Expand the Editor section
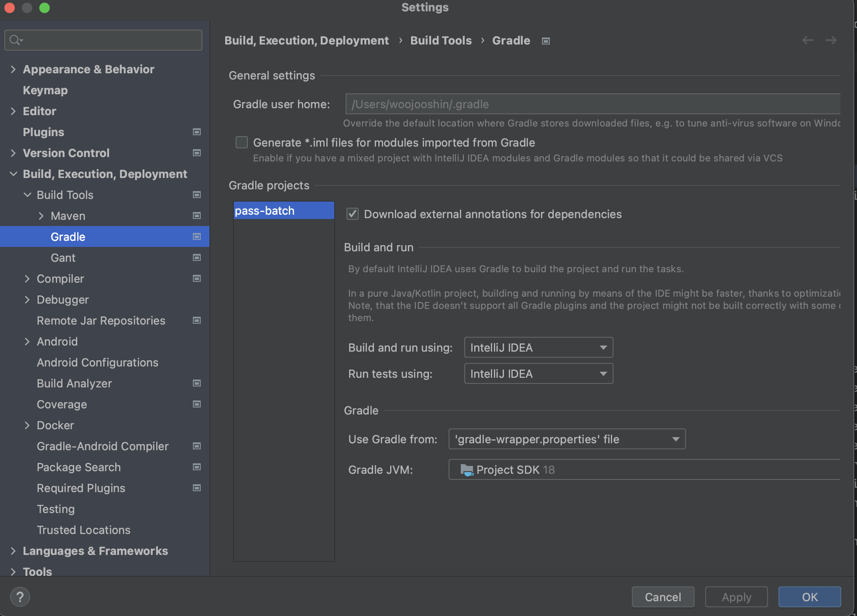Screen dimensions: 857x616 pyautogui.click(x=13, y=111)
